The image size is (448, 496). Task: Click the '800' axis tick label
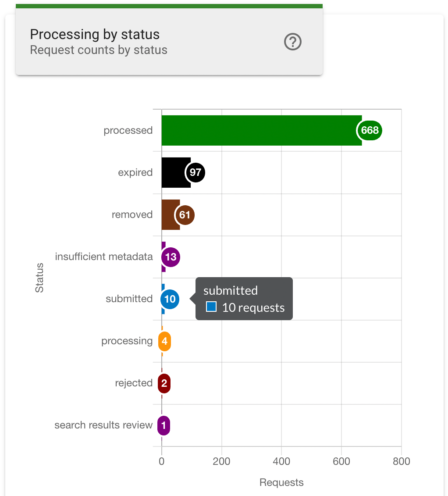tap(402, 461)
